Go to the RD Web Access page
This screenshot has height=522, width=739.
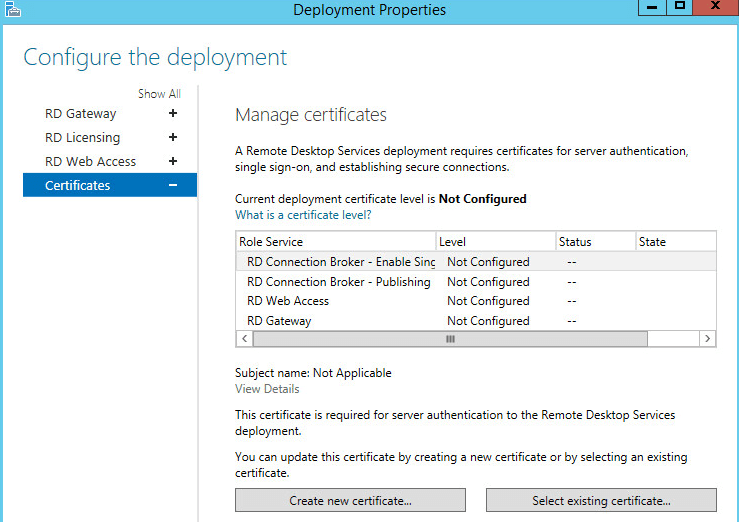point(90,162)
